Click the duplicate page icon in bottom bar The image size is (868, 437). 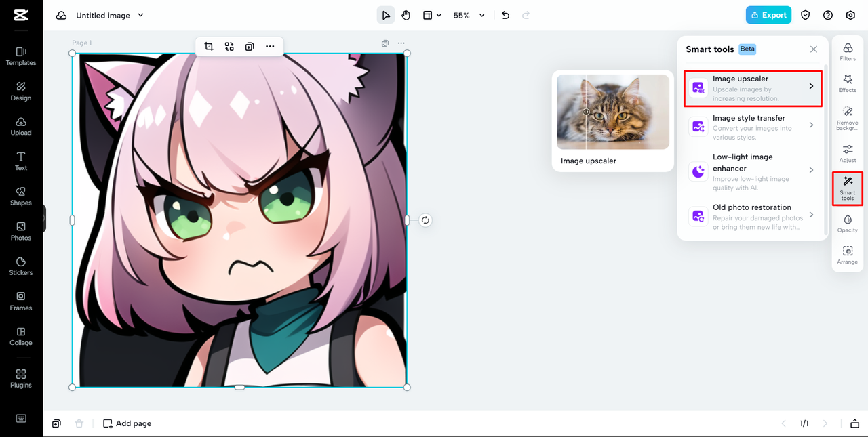[56, 423]
